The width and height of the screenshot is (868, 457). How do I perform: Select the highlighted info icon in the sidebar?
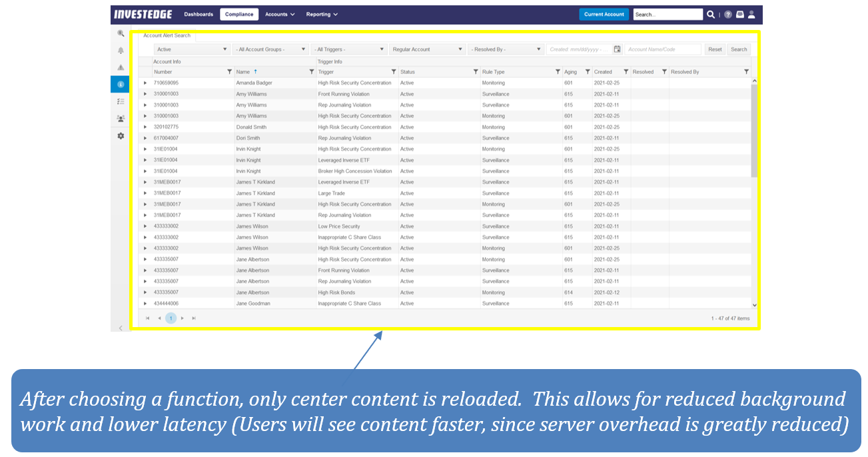(121, 85)
